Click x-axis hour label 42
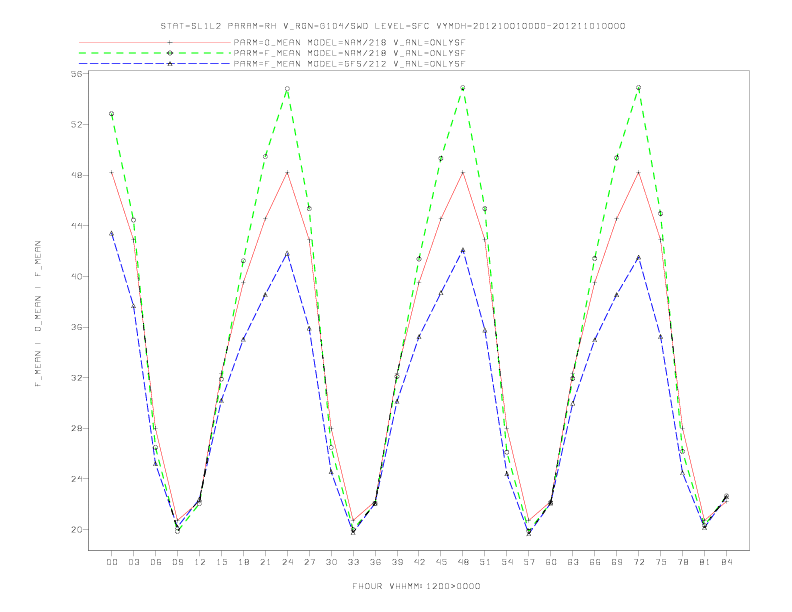The image size is (792, 612). [419, 562]
